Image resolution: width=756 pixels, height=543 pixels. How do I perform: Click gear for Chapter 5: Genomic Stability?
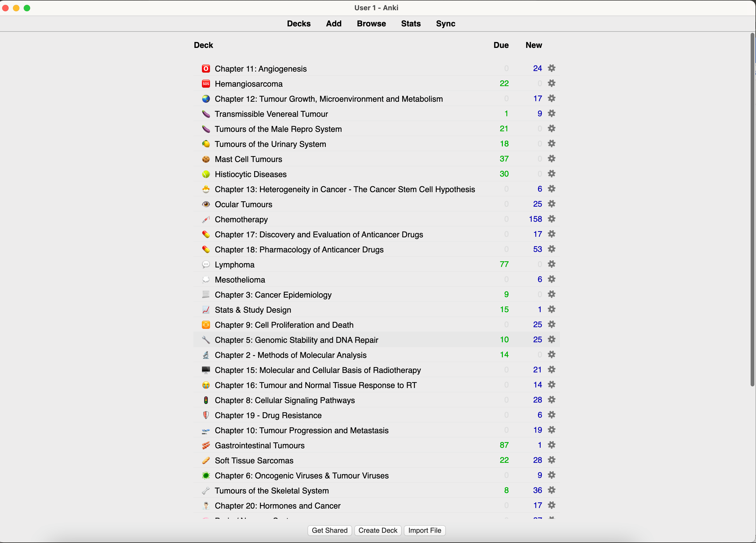pyautogui.click(x=552, y=340)
